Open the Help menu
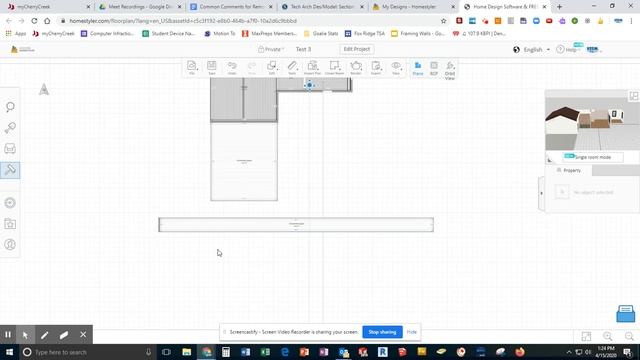The height and width of the screenshot is (360, 640). [x=568, y=49]
